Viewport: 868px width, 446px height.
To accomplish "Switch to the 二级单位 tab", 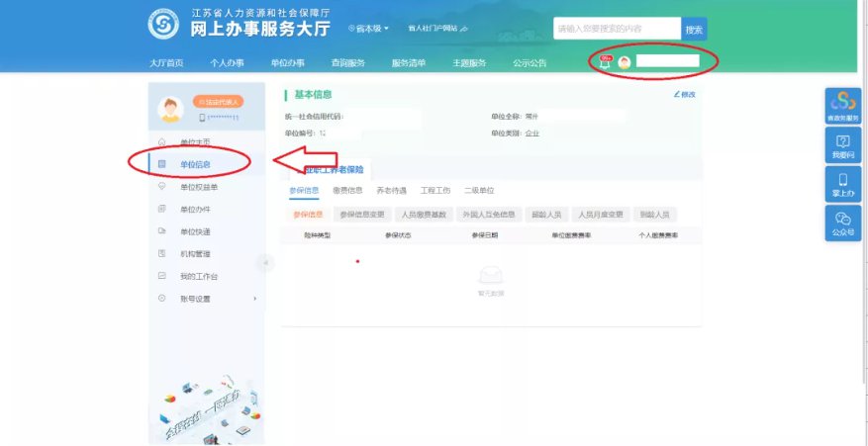I will pos(479,190).
